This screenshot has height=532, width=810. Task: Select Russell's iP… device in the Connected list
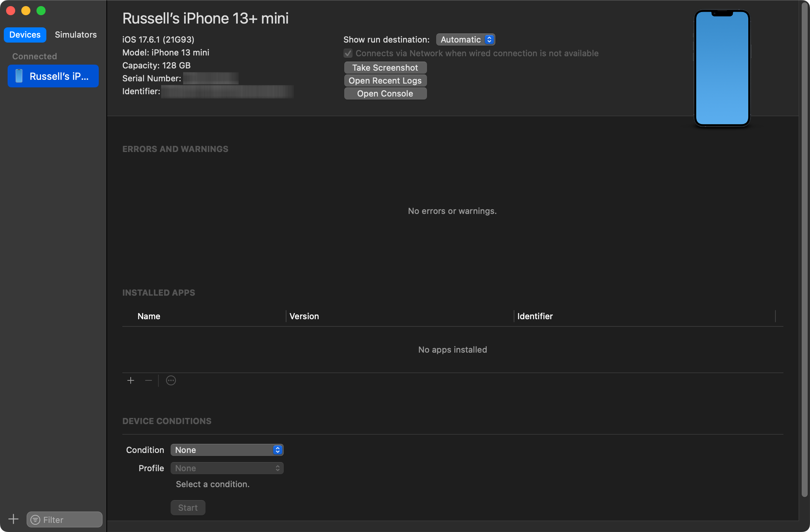[59, 76]
